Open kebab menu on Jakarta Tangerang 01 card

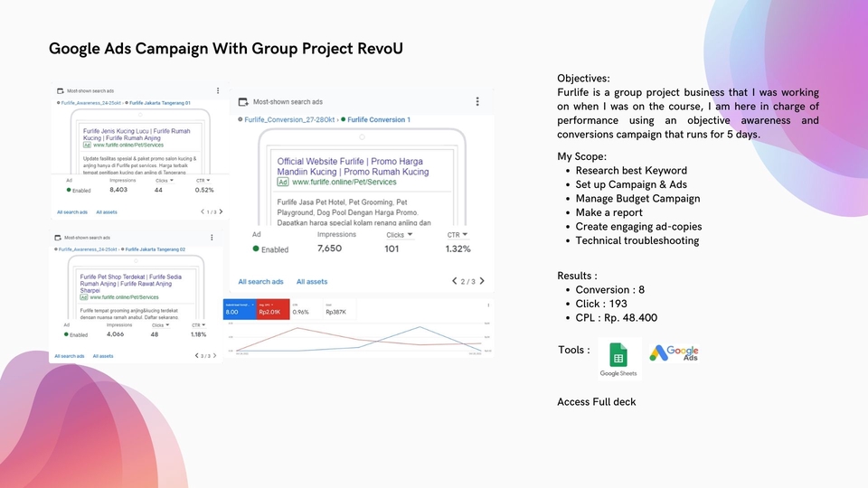(218, 90)
